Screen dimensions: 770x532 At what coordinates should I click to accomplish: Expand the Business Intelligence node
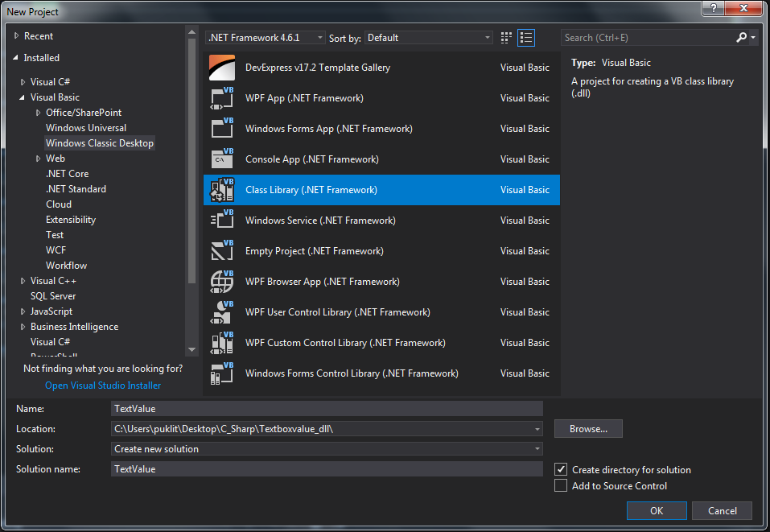click(x=23, y=327)
